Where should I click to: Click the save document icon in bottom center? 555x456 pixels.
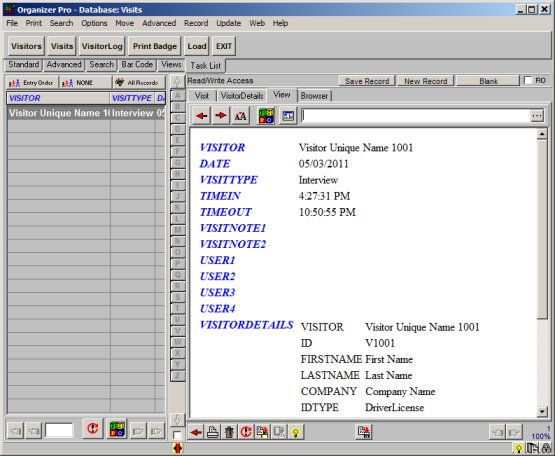point(364,432)
